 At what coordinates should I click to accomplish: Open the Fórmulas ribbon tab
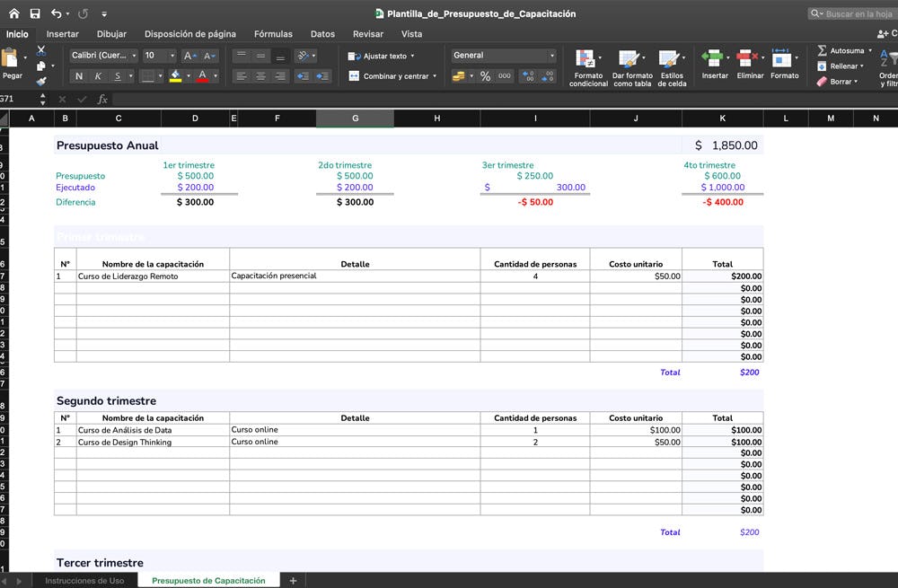[x=273, y=34]
